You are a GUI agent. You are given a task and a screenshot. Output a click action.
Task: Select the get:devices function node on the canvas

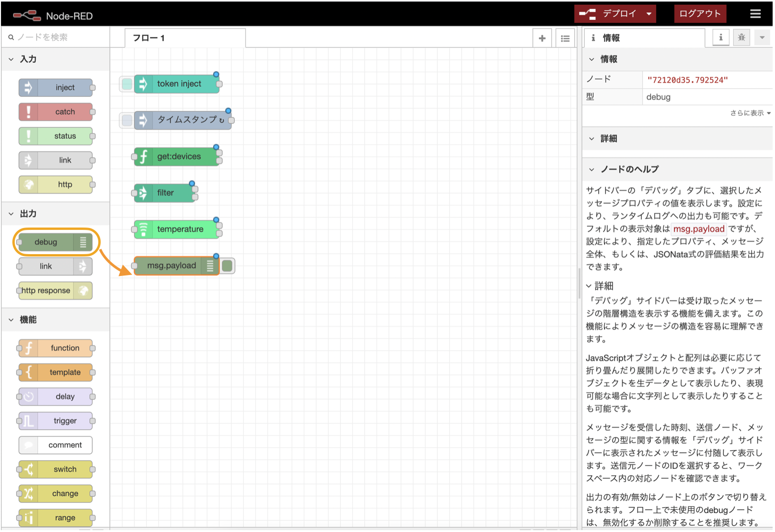(177, 156)
